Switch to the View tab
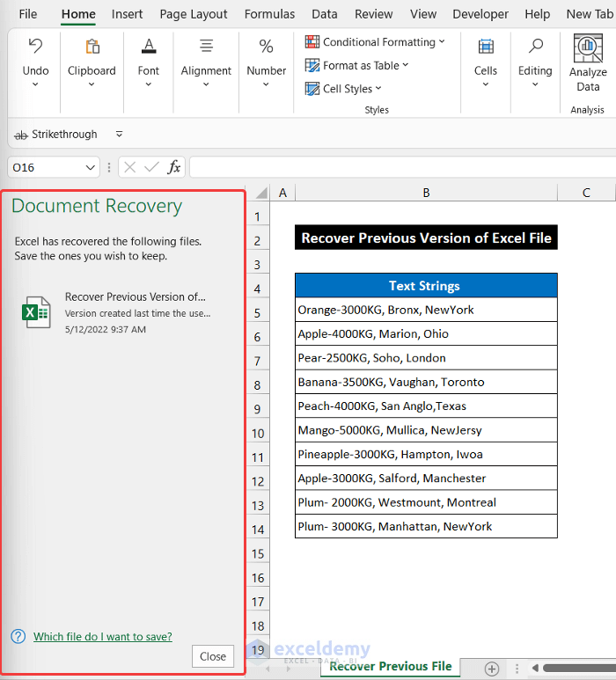Image resolution: width=616 pixels, height=680 pixels. 423,14
